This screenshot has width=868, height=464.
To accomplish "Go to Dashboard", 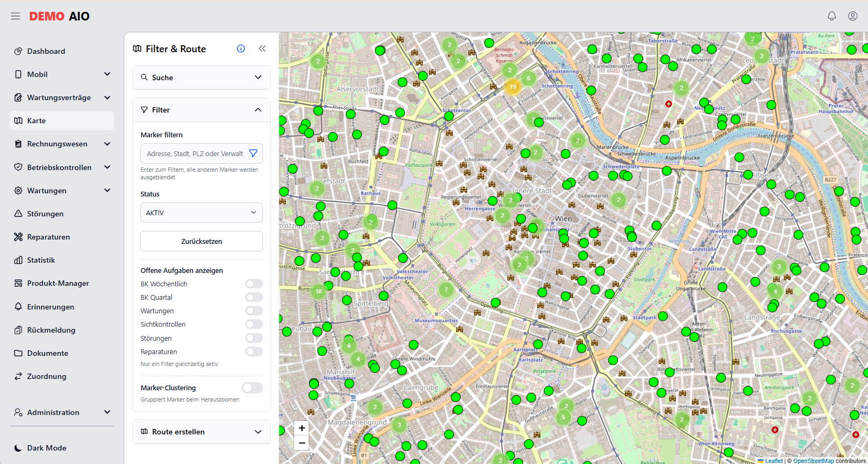I will (62, 51).
